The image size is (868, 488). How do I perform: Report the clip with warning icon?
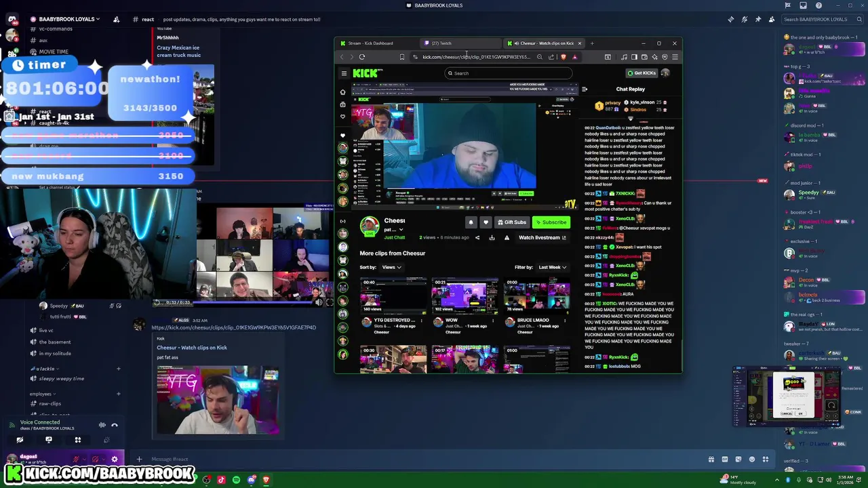pos(507,238)
